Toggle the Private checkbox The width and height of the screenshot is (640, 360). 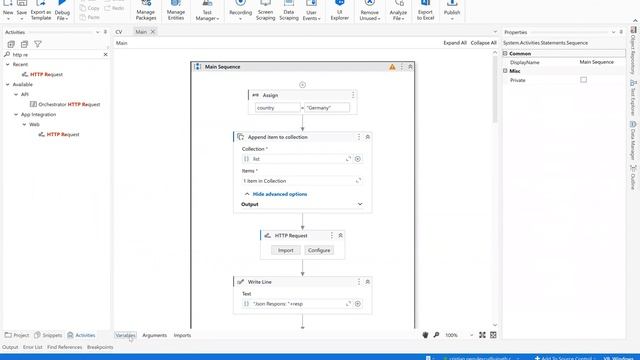[583, 80]
